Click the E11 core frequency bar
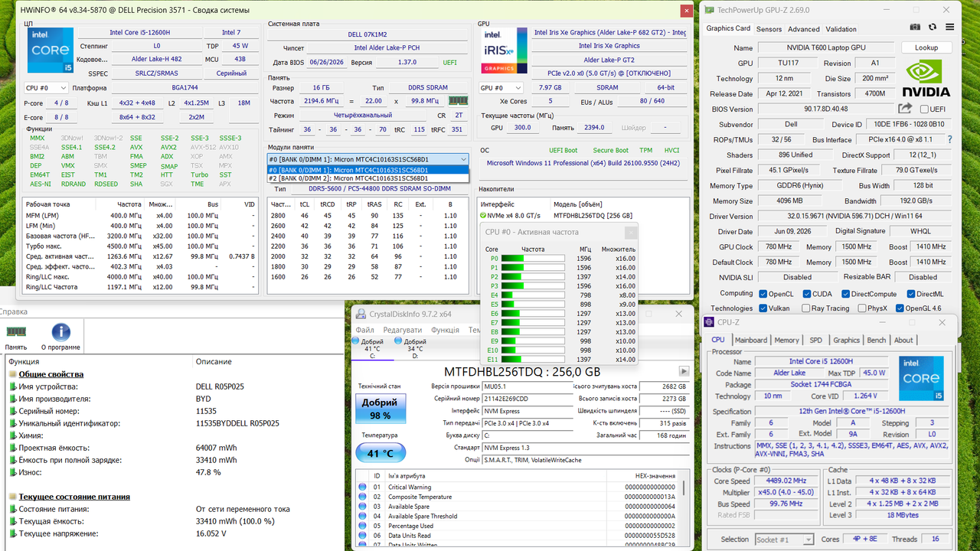Image resolution: width=980 pixels, height=551 pixels. click(534, 360)
